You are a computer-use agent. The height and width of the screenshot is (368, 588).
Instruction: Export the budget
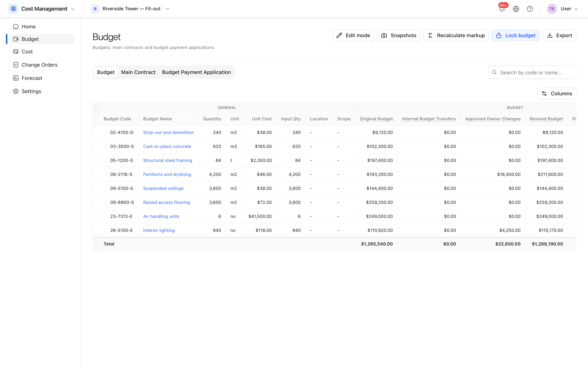(x=559, y=36)
